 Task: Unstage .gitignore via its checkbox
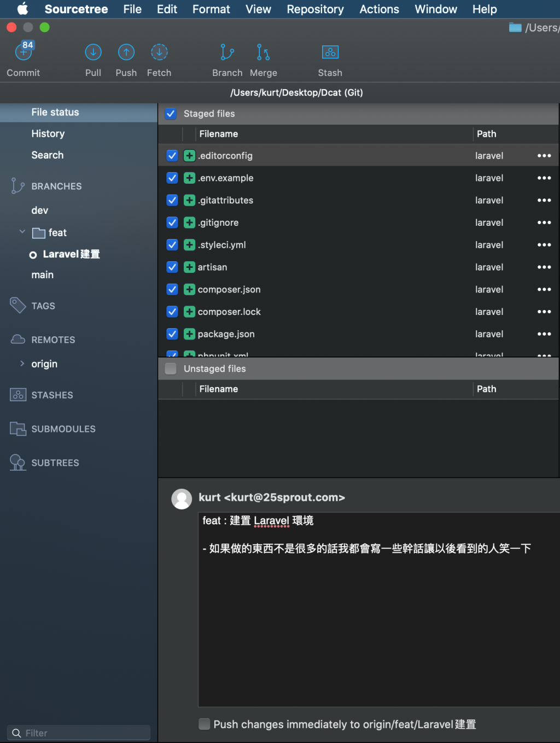point(172,223)
